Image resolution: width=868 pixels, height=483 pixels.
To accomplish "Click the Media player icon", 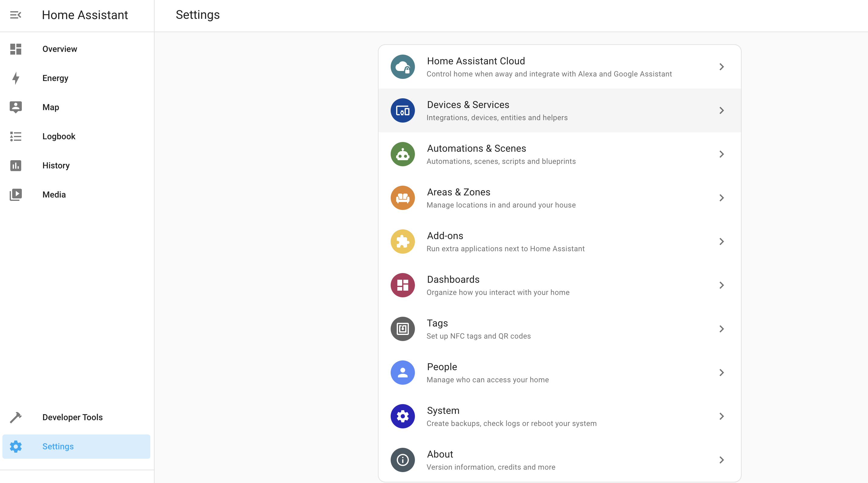I will (x=15, y=194).
